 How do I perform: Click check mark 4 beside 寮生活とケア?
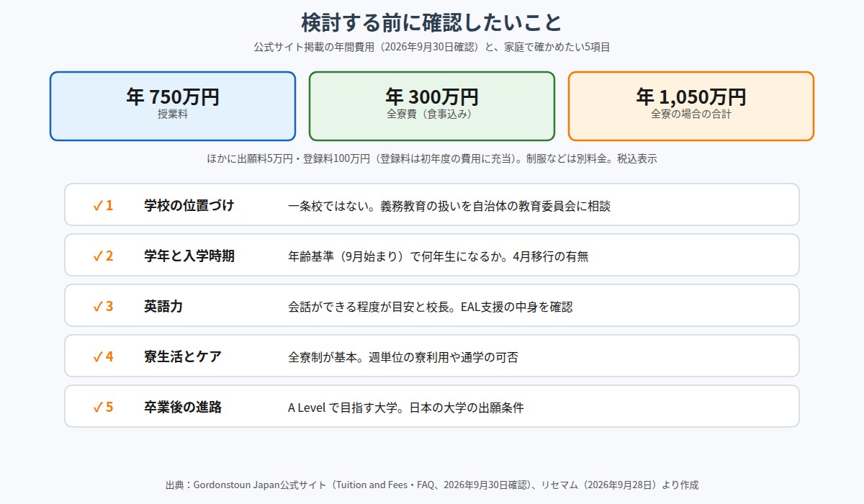tap(103, 356)
